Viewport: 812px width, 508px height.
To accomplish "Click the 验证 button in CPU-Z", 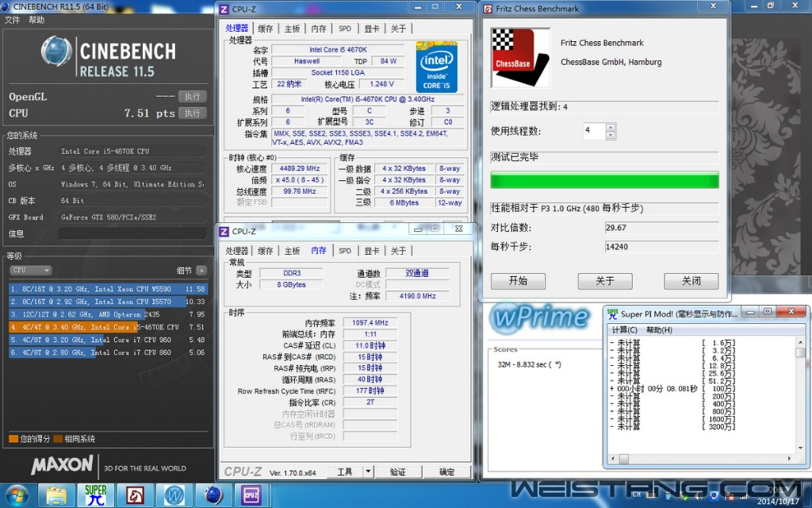I will [x=397, y=471].
